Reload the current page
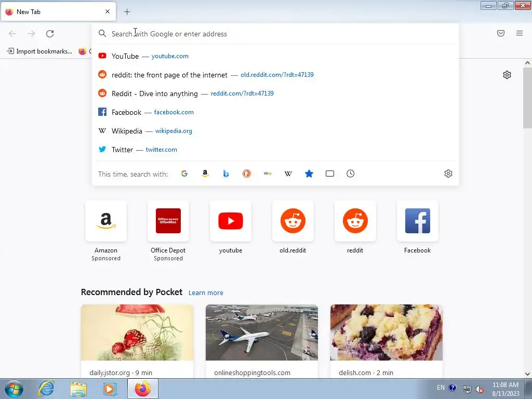Screen dimensions: 532x399 [x=50, y=34]
